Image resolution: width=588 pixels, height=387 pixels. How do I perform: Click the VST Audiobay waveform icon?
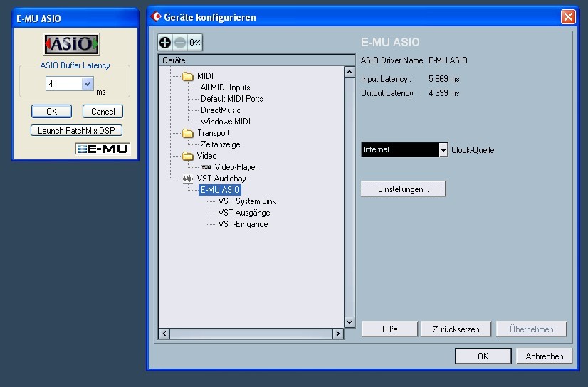(188, 179)
